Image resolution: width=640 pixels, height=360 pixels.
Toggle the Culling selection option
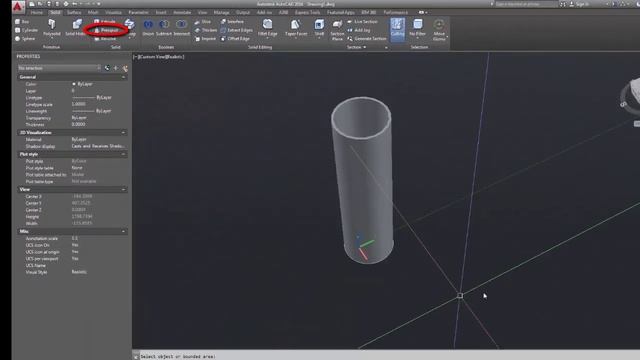(397, 29)
